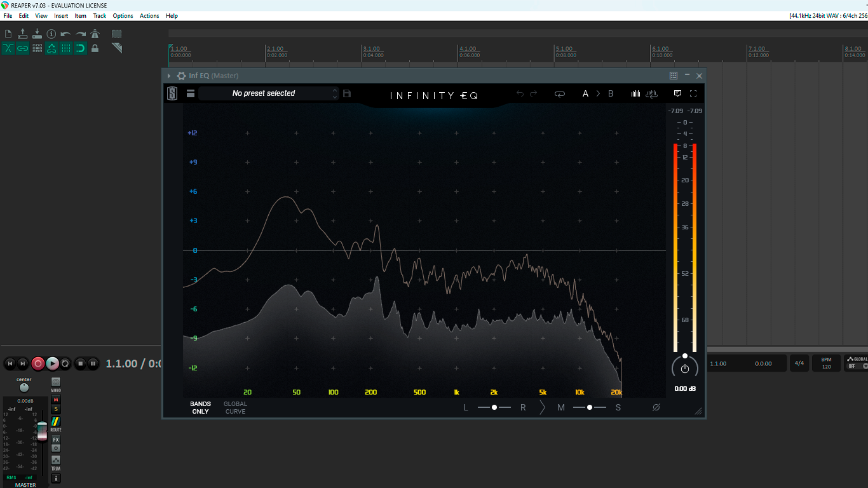Click the Slate Digital logo icon

pyautogui.click(x=172, y=93)
